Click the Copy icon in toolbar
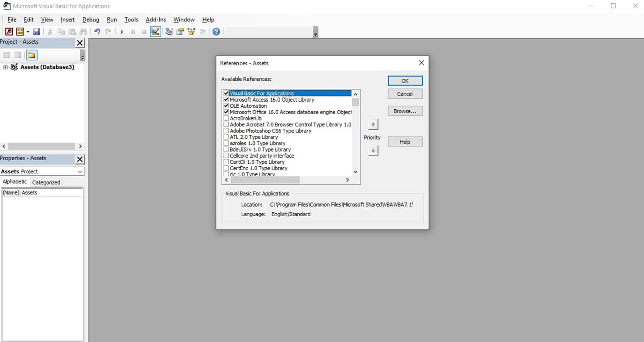The image size is (644, 342). click(61, 32)
